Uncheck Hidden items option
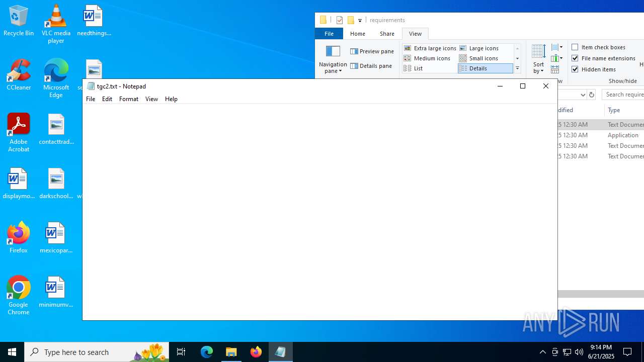 pos(594,69)
